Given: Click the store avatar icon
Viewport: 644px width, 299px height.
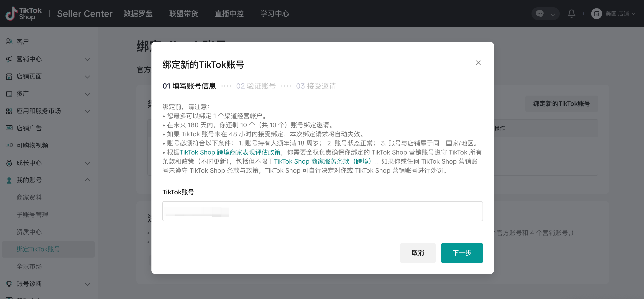Looking at the screenshot, I should click(x=596, y=13).
